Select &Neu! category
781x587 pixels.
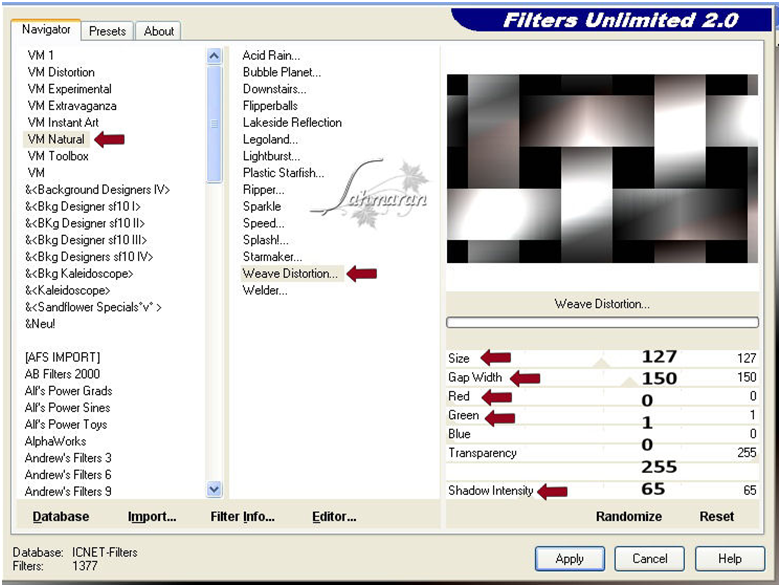tap(40, 324)
